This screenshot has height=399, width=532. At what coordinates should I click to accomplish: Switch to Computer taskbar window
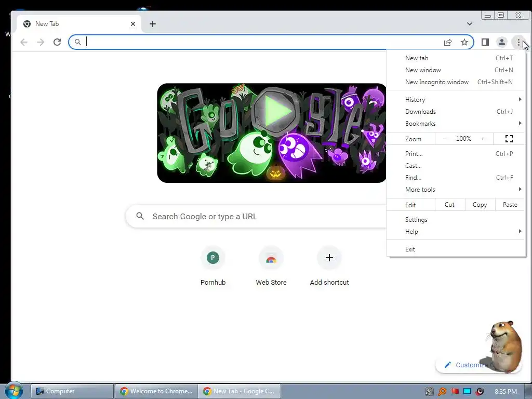[x=72, y=391]
